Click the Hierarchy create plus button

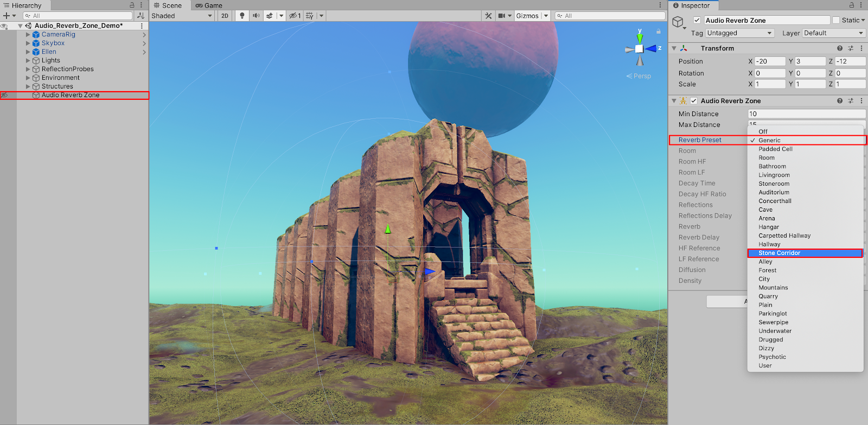(x=7, y=16)
